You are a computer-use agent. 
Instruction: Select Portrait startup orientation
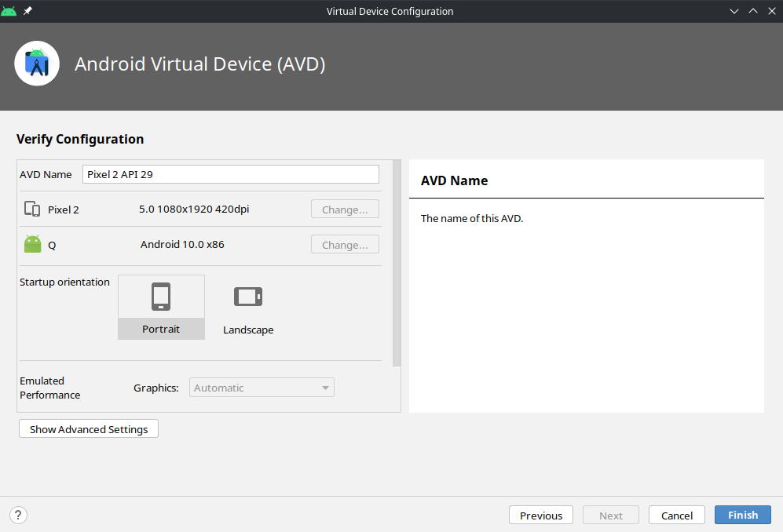(161, 307)
